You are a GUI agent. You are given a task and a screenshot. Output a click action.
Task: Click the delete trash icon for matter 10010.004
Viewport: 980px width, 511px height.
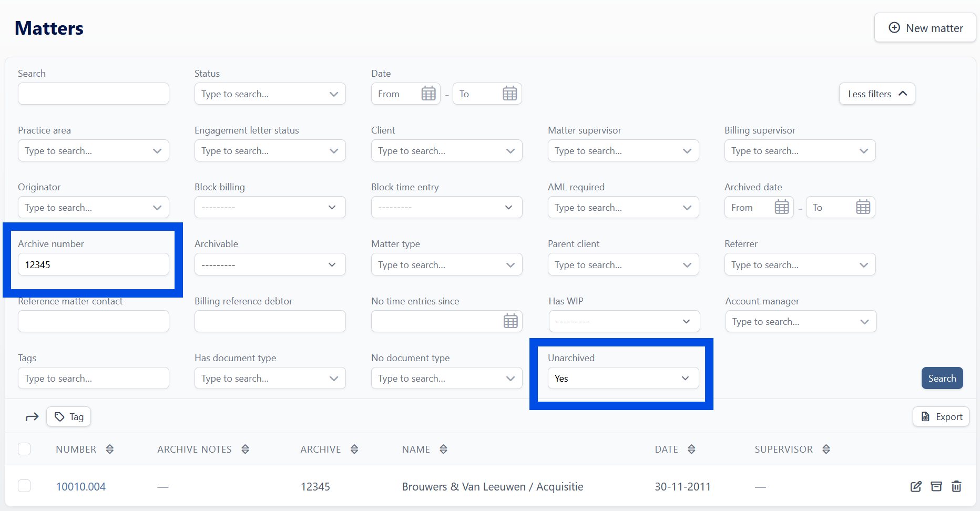coord(956,486)
